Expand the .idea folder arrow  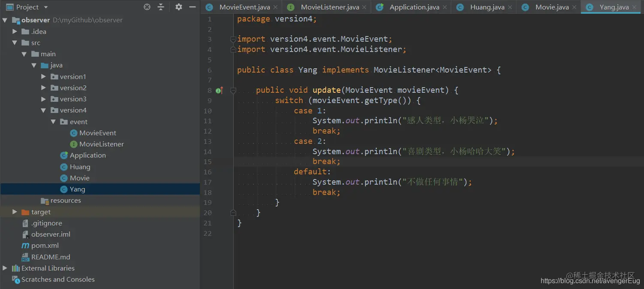point(15,31)
